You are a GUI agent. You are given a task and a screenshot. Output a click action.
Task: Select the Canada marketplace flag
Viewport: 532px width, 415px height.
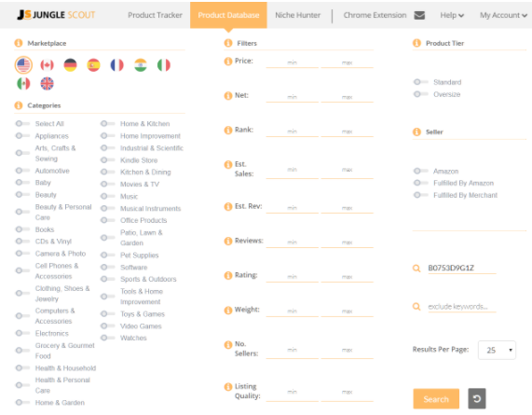[x=47, y=65]
